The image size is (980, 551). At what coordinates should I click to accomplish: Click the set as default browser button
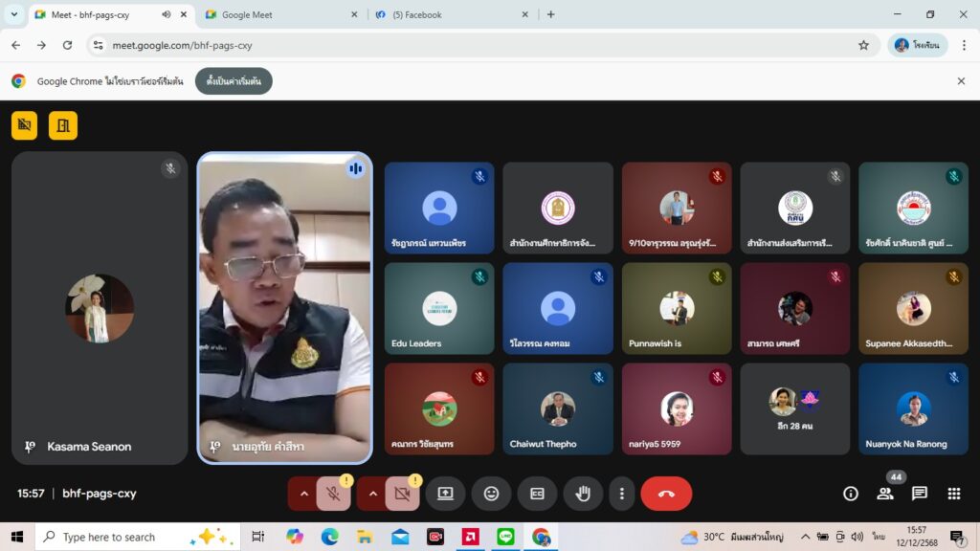[x=234, y=81]
